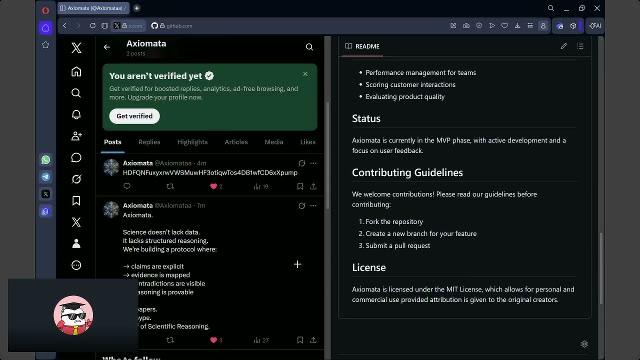This screenshot has width=640, height=360.
Task: Open Messages chat icon in X sidebar
Action: pos(76,158)
